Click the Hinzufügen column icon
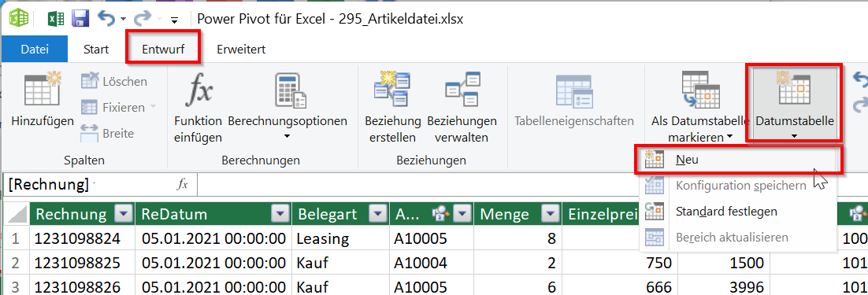Image resolution: width=868 pixels, height=295 pixels. pos(42,90)
